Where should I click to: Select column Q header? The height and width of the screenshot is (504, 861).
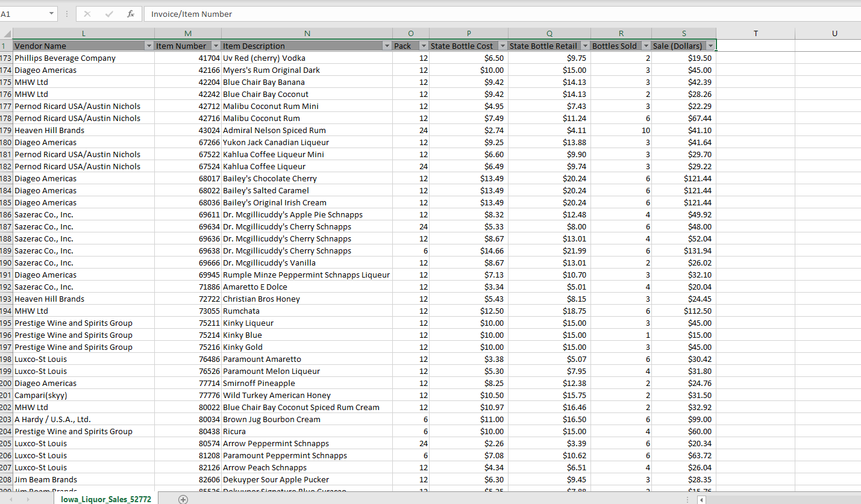click(549, 34)
